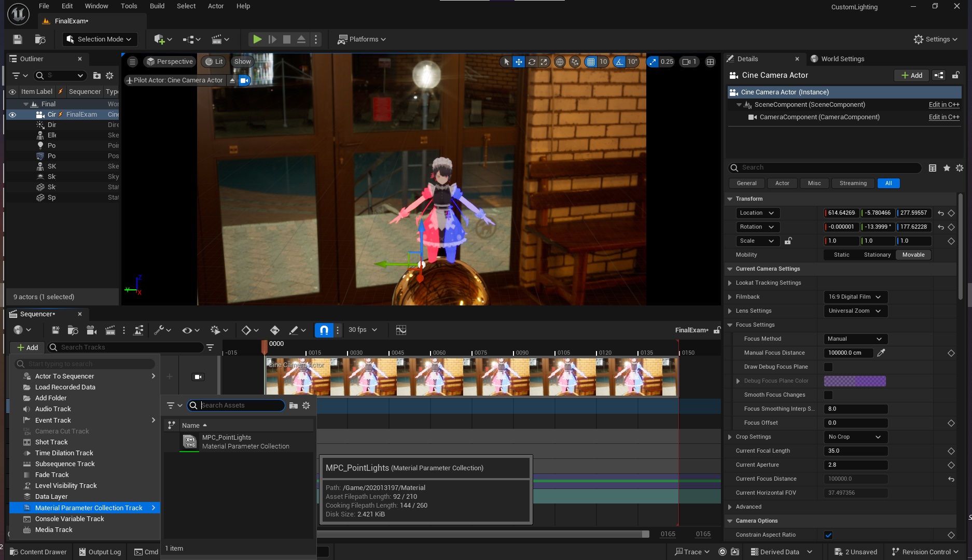The image size is (972, 560).
Task: Choose Fade Track from the add menu
Action: pyautogui.click(x=52, y=475)
